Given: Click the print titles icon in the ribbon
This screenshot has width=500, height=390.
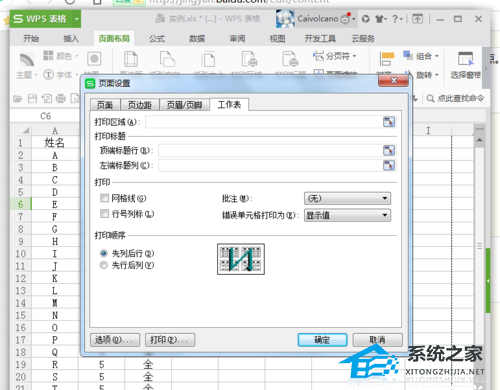Looking at the screenshot, I should pyautogui.click(x=290, y=59).
